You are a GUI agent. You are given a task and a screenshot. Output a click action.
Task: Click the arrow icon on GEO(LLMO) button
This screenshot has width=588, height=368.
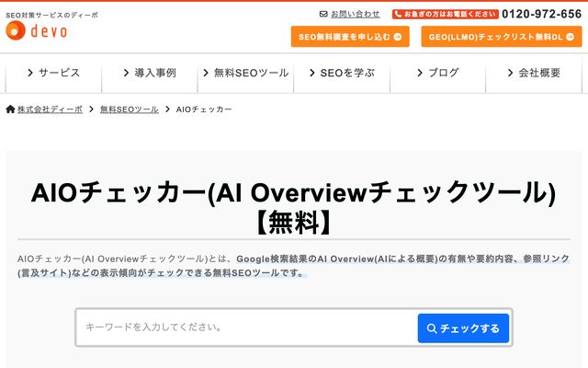[570, 37]
